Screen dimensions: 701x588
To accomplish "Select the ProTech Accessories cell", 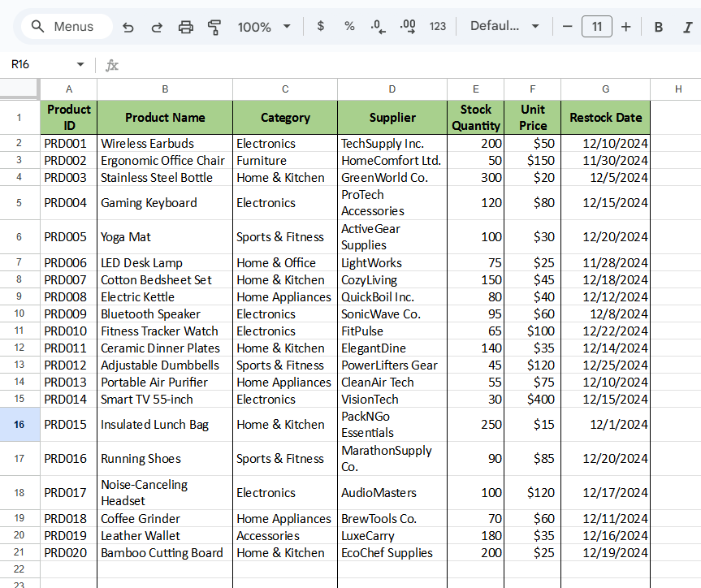I will tap(392, 203).
